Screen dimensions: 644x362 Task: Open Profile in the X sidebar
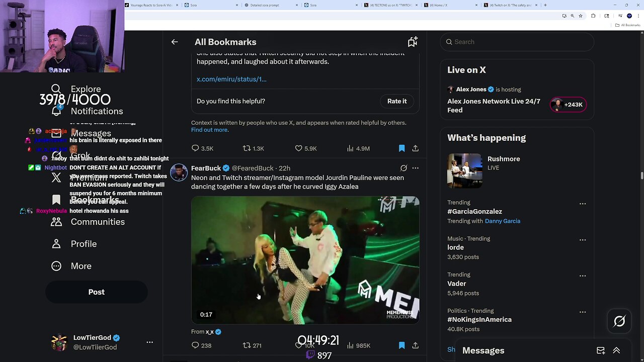[x=73, y=244]
